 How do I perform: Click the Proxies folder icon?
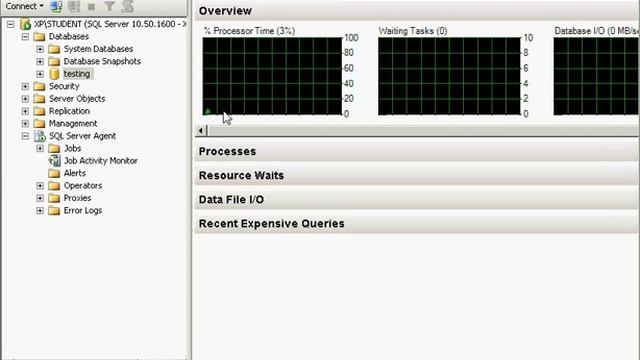(54, 198)
